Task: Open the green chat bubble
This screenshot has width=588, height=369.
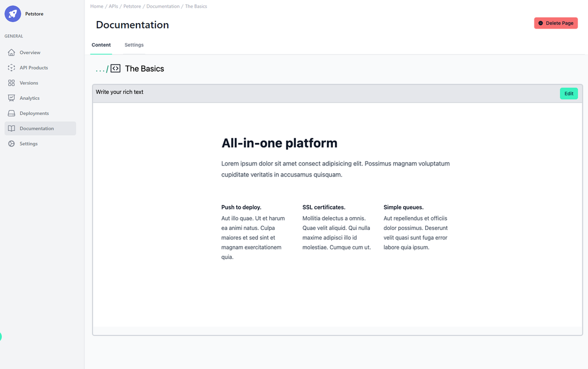Action: click(1, 336)
